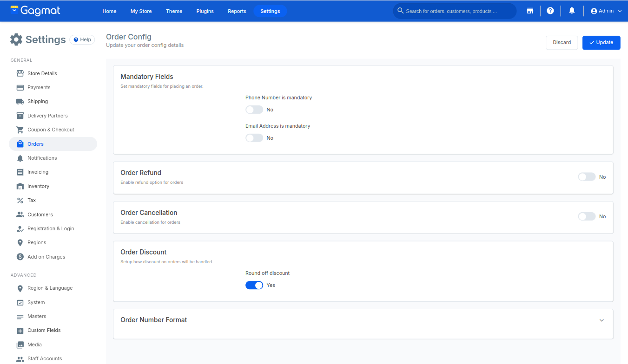
Task: Click the Invoicing document icon
Action: point(20,172)
